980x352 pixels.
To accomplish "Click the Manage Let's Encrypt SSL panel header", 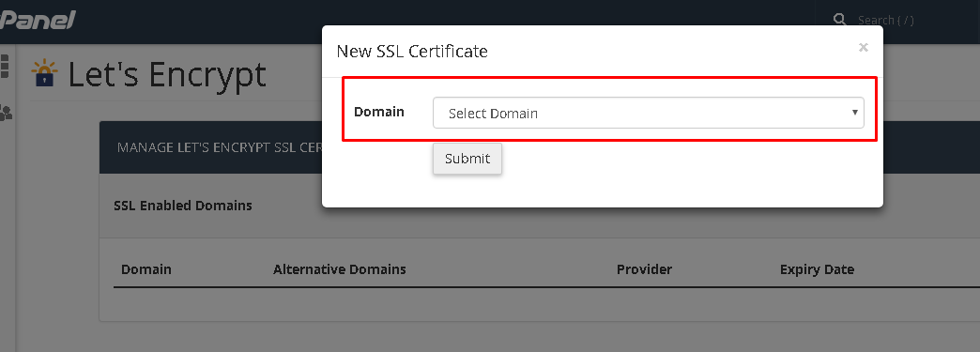I will (210, 147).
